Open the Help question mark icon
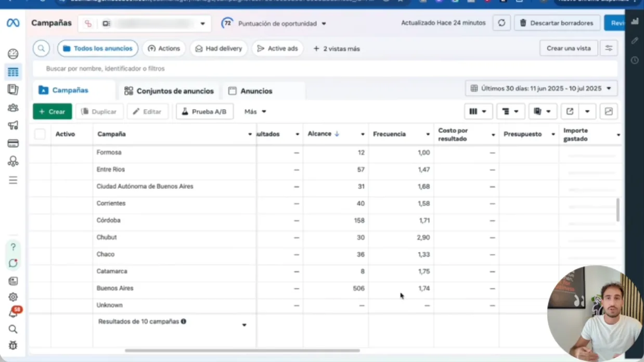Image resolution: width=644 pixels, height=362 pixels. [x=13, y=247]
